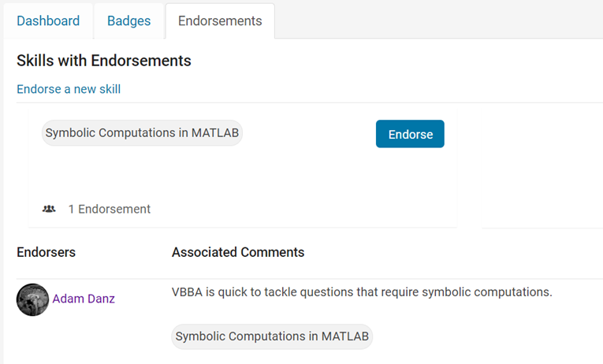
Task: Click the 'Endorse a new skill' link
Action: [x=69, y=89]
